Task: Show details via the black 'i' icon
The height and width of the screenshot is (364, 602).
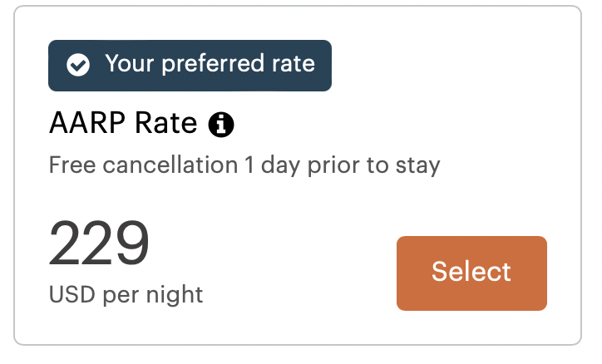Action: 220,125
